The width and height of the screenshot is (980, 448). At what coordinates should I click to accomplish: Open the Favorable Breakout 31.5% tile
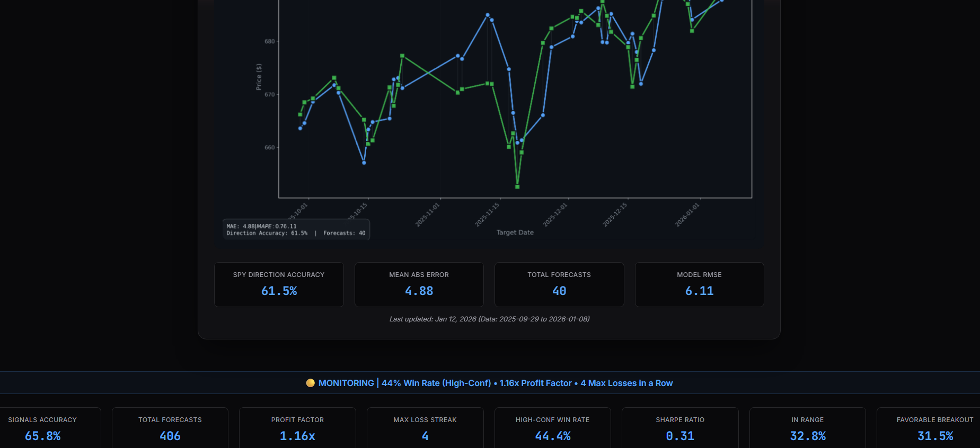(x=929, y=428)
